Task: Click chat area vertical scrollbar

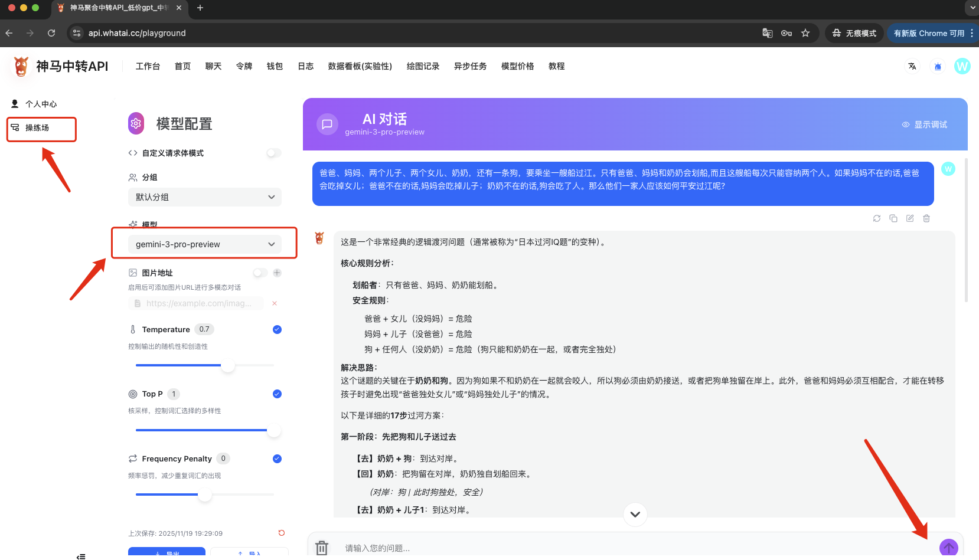Action: pos(966,230)
